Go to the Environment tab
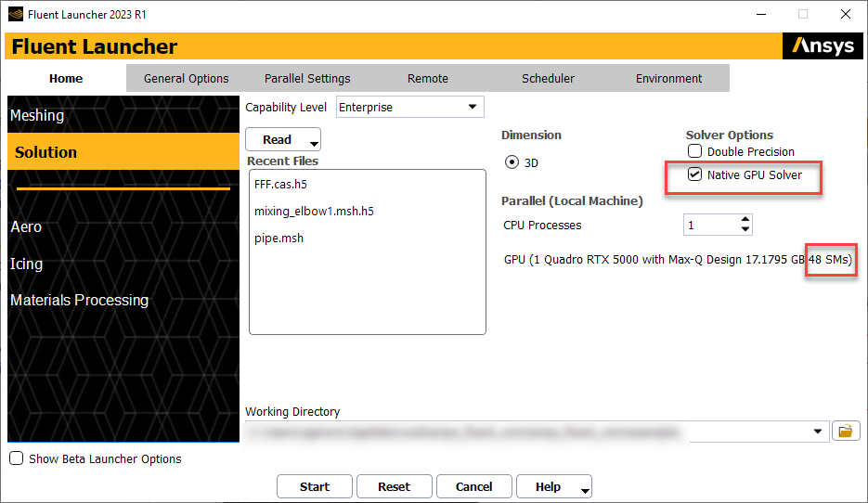 [x=668, y=79]
